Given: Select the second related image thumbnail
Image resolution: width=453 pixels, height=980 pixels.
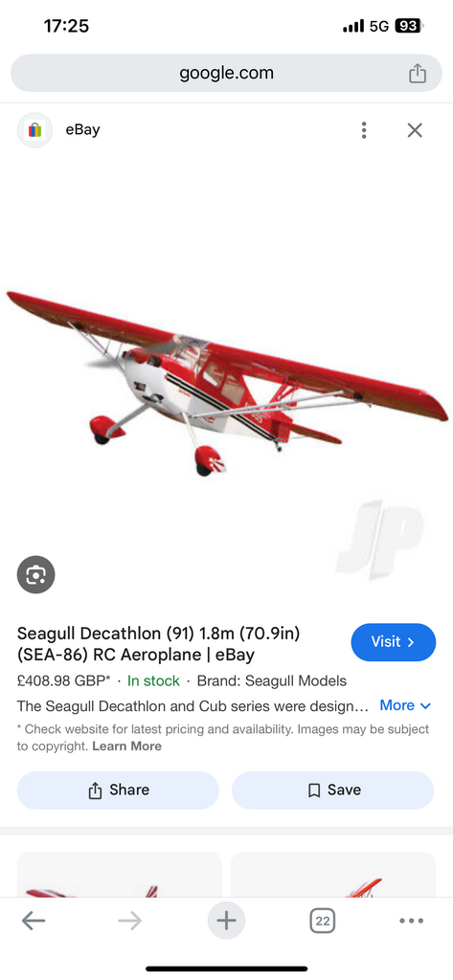Looking at the screenshot, I should [x=333, y=875].
